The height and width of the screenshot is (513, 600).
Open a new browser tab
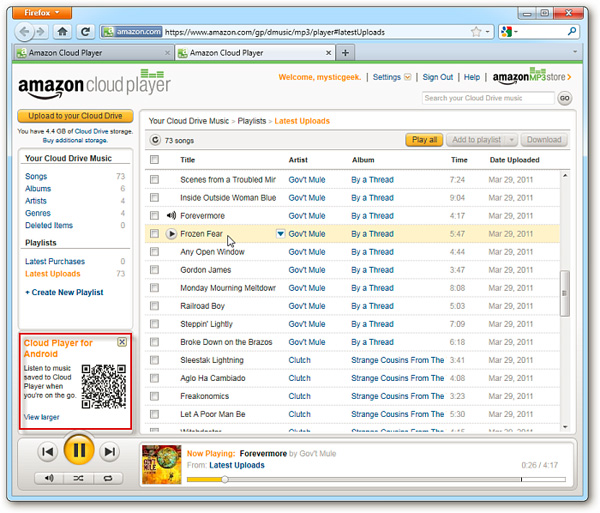(x=345, y=53)
